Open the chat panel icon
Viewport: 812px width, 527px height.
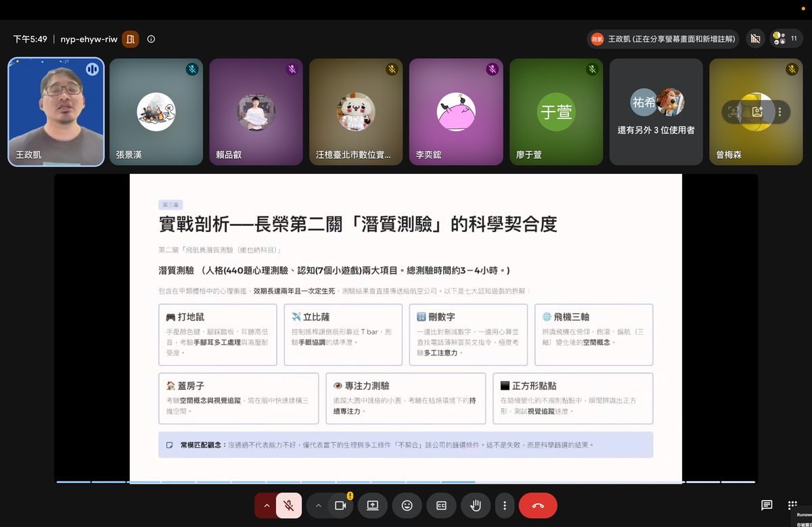[767, 505]
